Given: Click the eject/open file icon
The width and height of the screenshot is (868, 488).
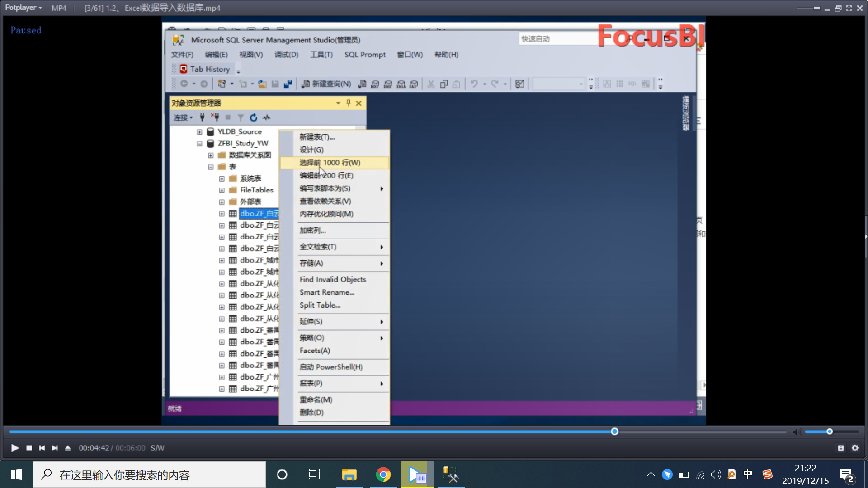Looking at the screenshot, I should pos(68,448).
